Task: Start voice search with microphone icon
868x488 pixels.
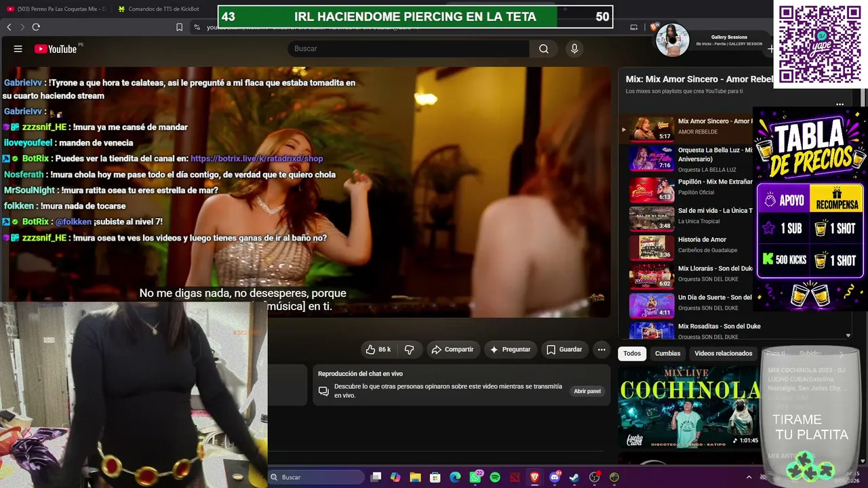Action: point(574,49)
